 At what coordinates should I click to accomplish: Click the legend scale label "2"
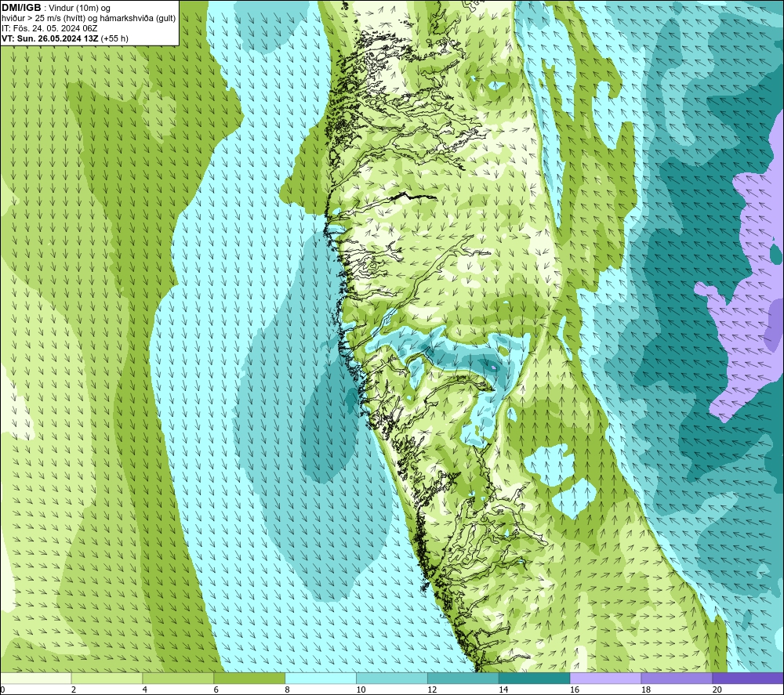(x=74, y=690)
